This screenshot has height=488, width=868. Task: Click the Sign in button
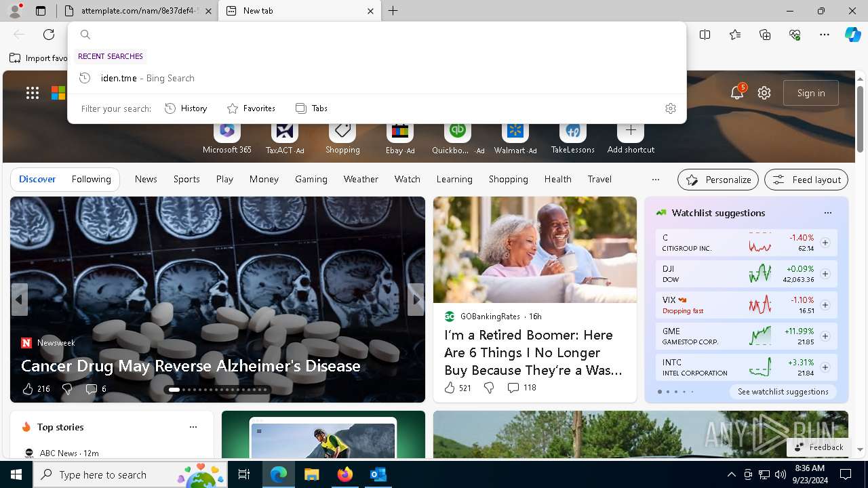[x=811, y=93]
